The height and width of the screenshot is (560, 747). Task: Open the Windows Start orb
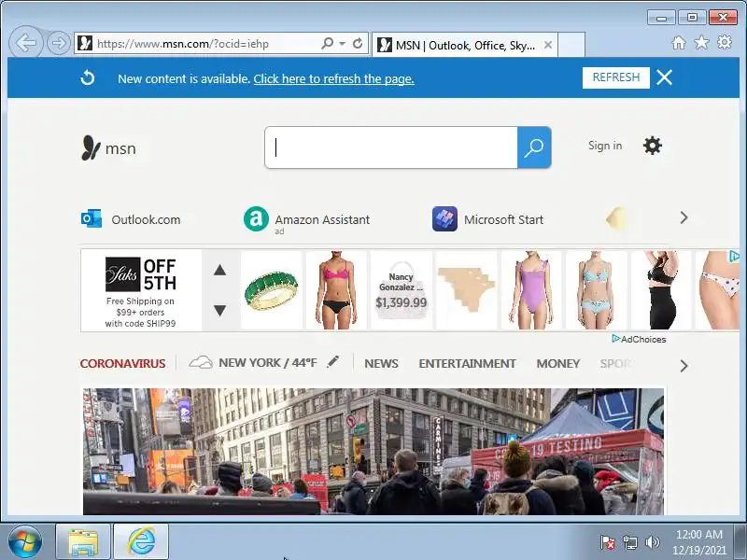[x=25, y=542]
